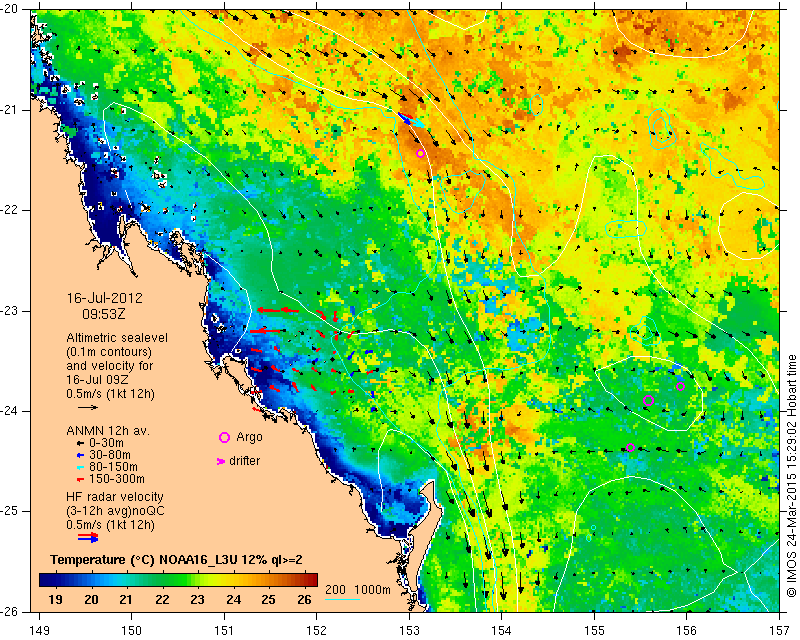This screenshot has height=640, width=800.
Task: Click the 'Argo' legend label
Action: [x=249, y=437]
